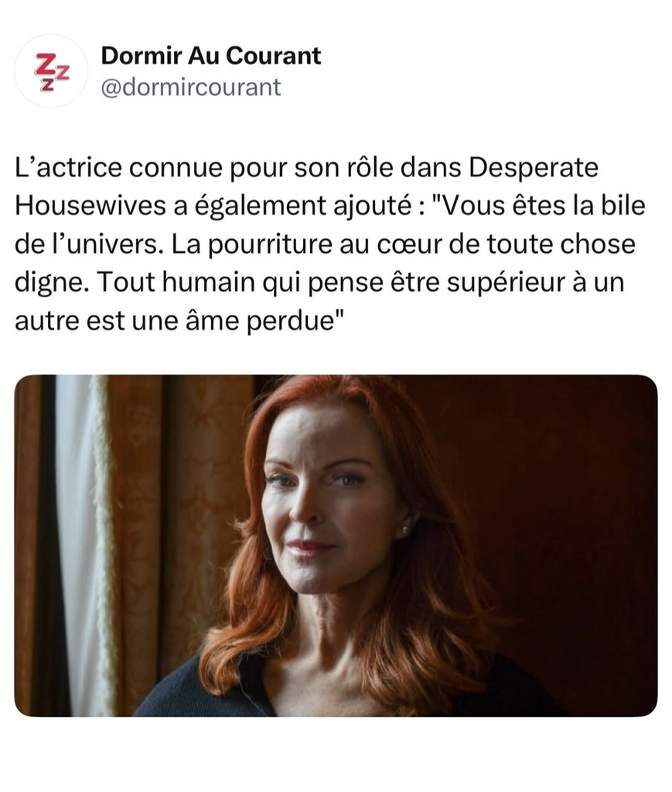Open the Dormir Au Courant display name

(x=211, y=56)
